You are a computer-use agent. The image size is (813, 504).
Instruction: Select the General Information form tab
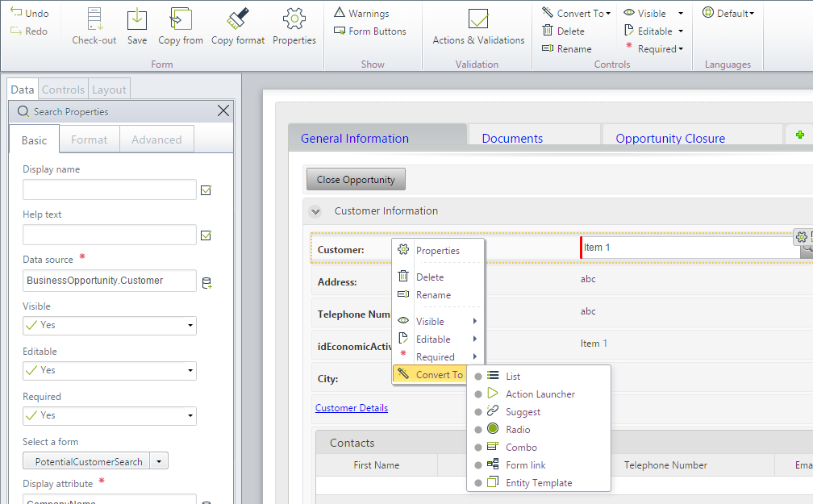(x=377, y=136)
